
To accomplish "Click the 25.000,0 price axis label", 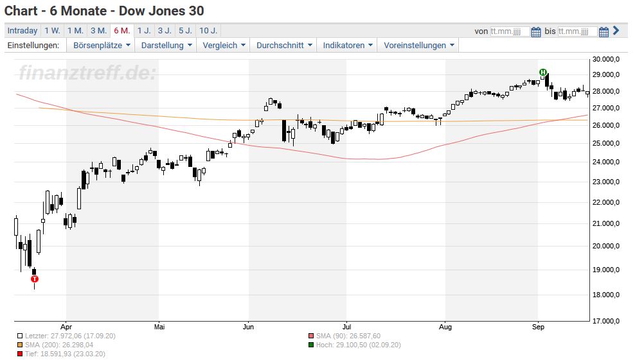I will 606,144.
